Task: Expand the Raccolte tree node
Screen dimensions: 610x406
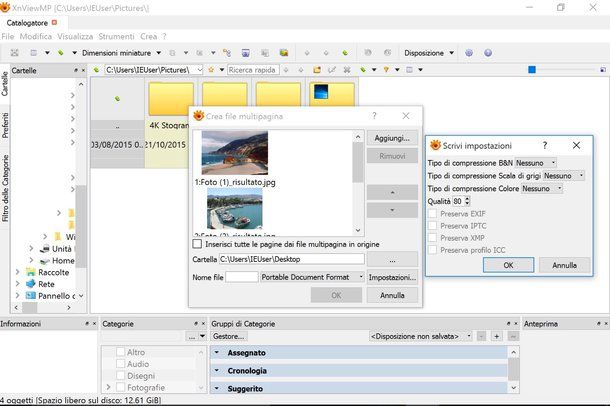Action: click(18, 272)
